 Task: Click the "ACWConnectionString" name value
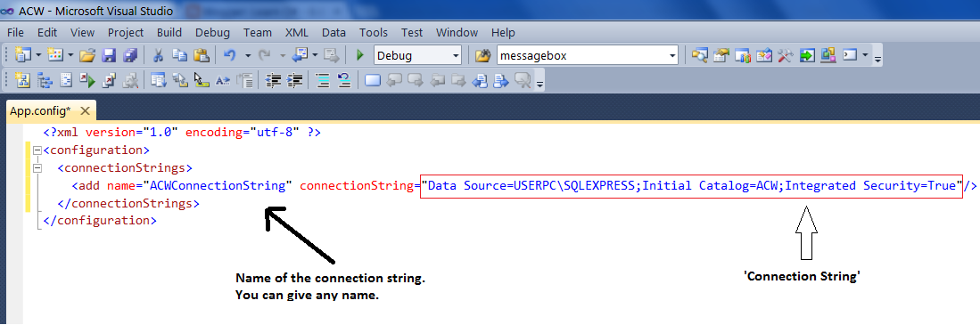pos(218,185)
